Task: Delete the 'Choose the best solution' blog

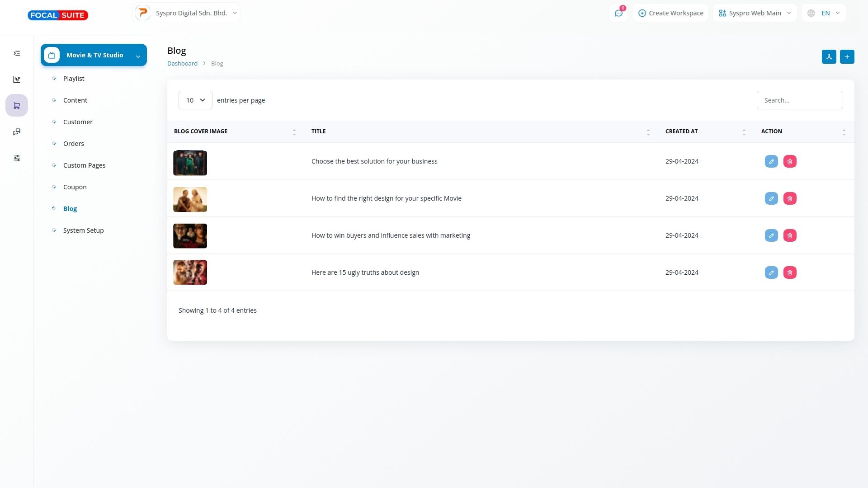Action: click(790, 161)
